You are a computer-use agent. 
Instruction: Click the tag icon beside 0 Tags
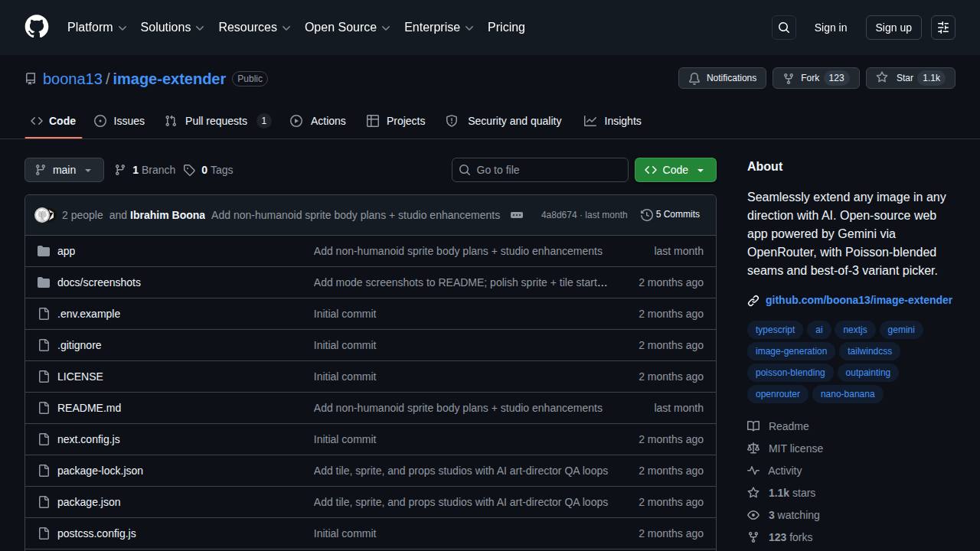[189, 170]
